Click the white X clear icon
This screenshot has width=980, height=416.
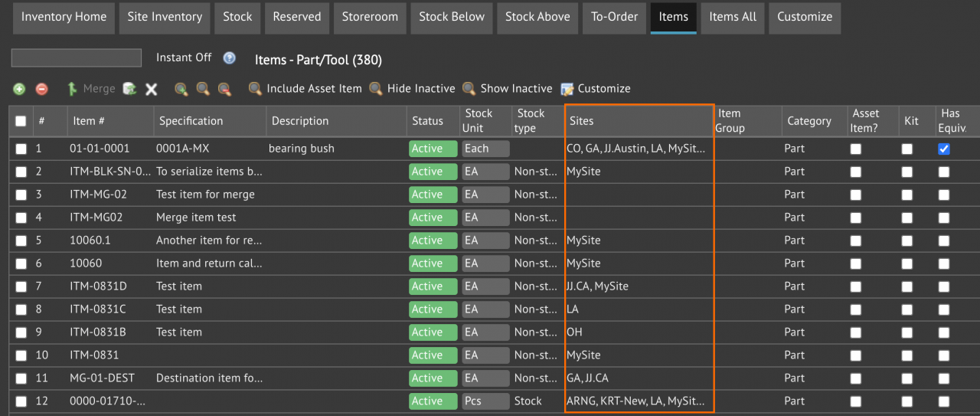coord(152,89)
